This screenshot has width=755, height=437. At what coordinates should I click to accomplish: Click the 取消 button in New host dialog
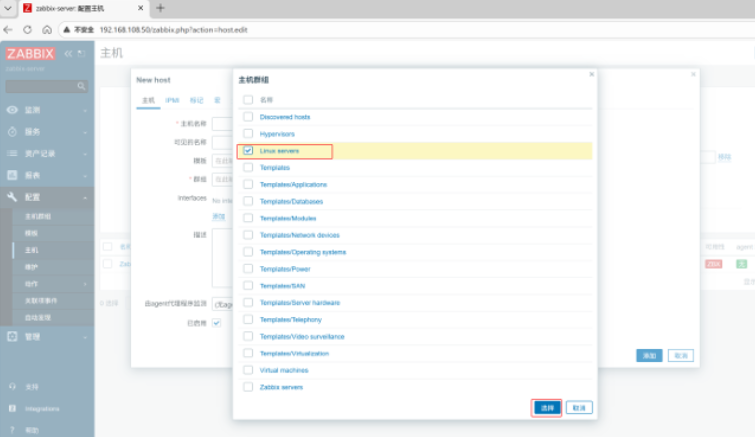[x=681, y=356]
